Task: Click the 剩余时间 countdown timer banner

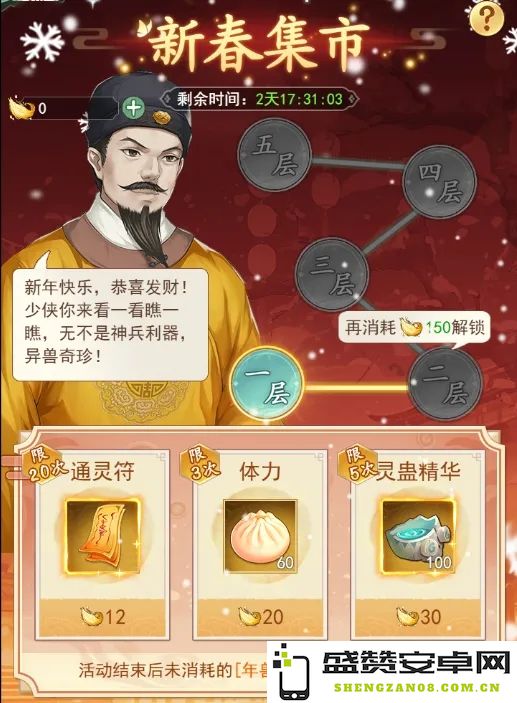Action: (260, 99)
